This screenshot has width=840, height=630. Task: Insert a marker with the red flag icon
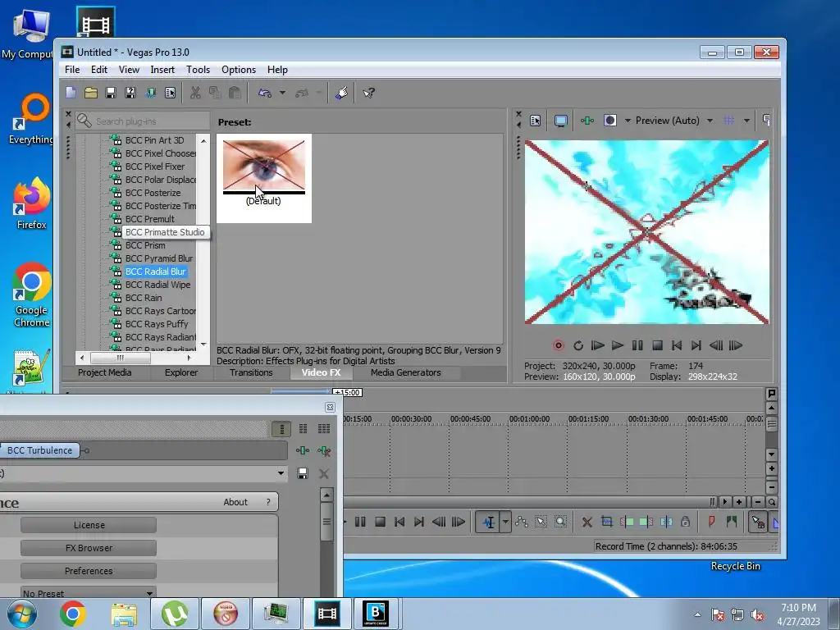point(711,522)
